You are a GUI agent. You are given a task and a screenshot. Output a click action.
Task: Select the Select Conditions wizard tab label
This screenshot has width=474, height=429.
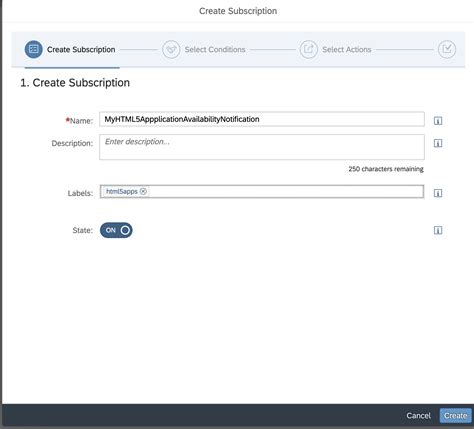click(x=215, y=49)
